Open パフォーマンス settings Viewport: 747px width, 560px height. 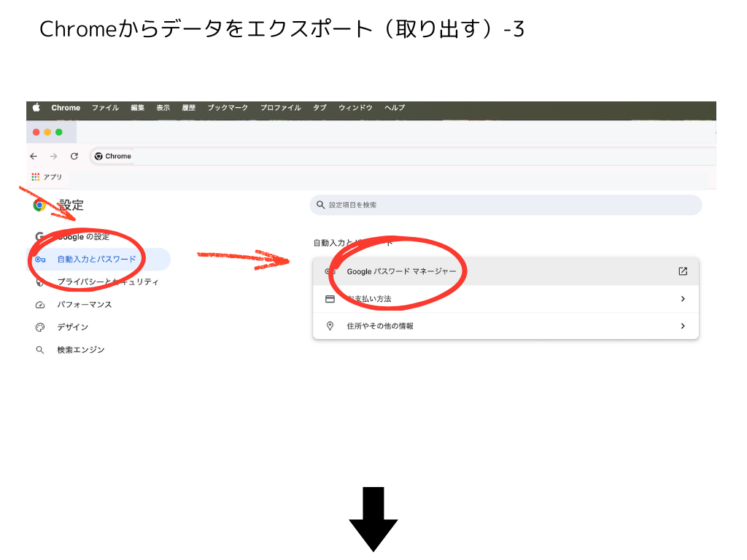pos(85,304)
